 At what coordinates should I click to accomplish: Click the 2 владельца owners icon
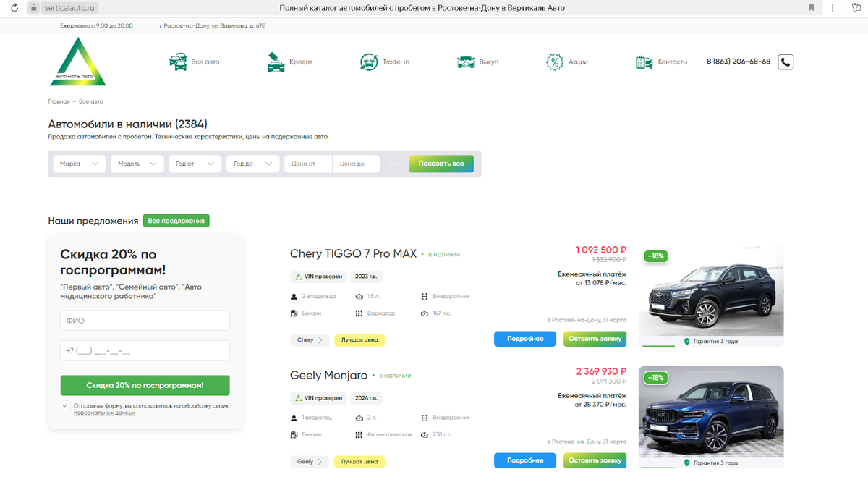tap(294, 296)
